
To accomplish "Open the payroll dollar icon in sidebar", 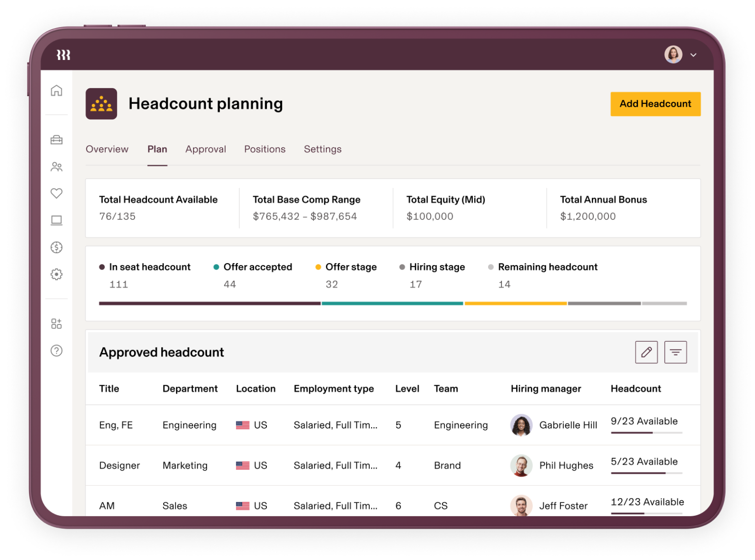I will [x=57, y=247].
